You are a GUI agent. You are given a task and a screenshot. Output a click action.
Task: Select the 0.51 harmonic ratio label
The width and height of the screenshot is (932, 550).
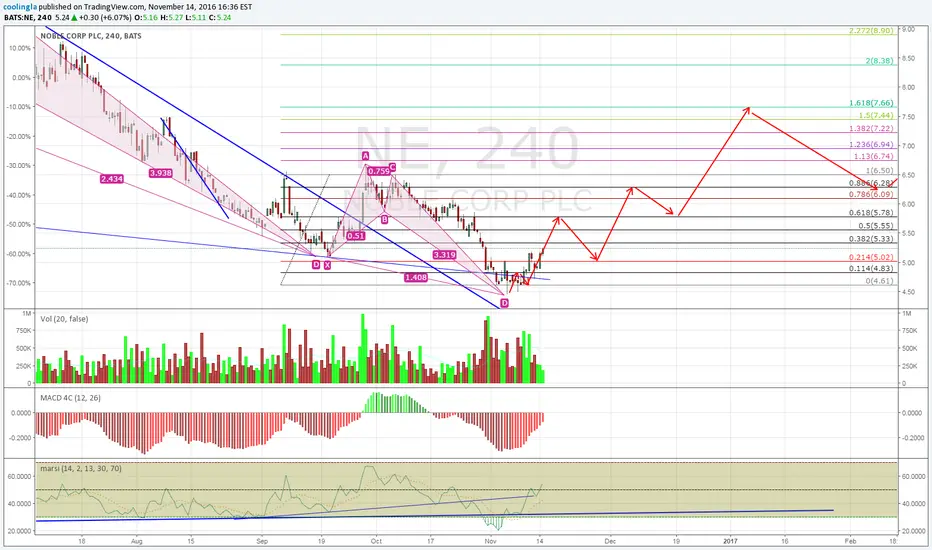click(x=355, y=236)
